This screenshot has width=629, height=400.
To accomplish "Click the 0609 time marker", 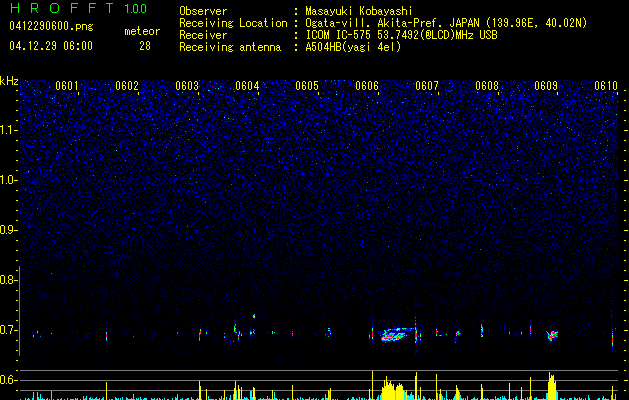I will coord(546,86).
